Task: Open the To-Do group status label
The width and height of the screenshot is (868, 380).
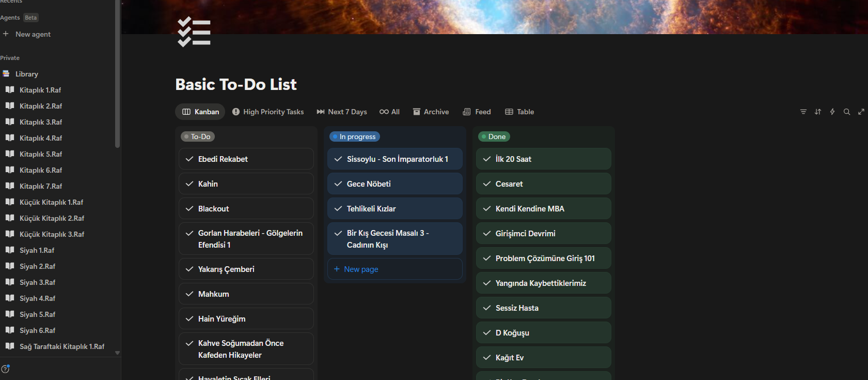Action: click(198, 136)
